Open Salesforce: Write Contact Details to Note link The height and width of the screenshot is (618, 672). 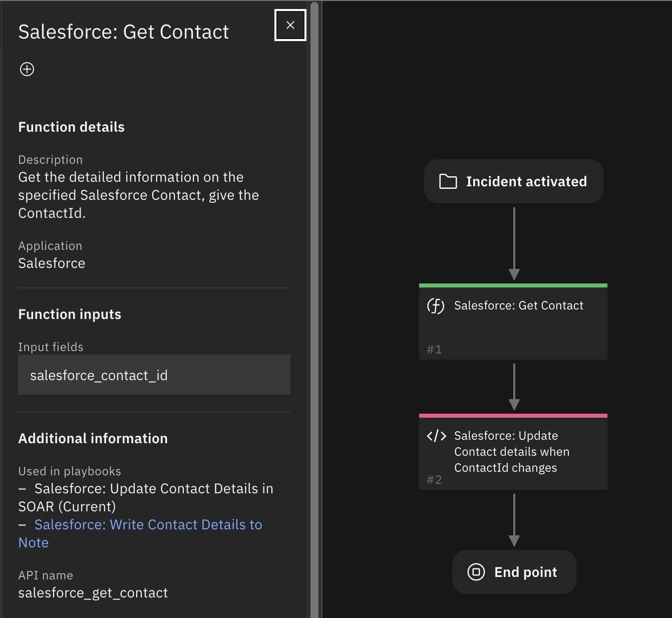(x=140, y=533)
